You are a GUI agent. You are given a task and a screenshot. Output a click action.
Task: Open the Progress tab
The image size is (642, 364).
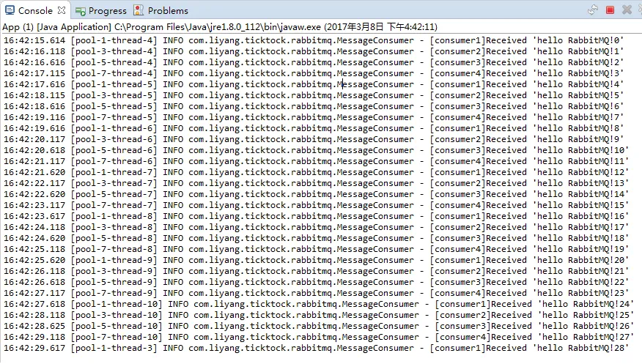coord(101,11)
